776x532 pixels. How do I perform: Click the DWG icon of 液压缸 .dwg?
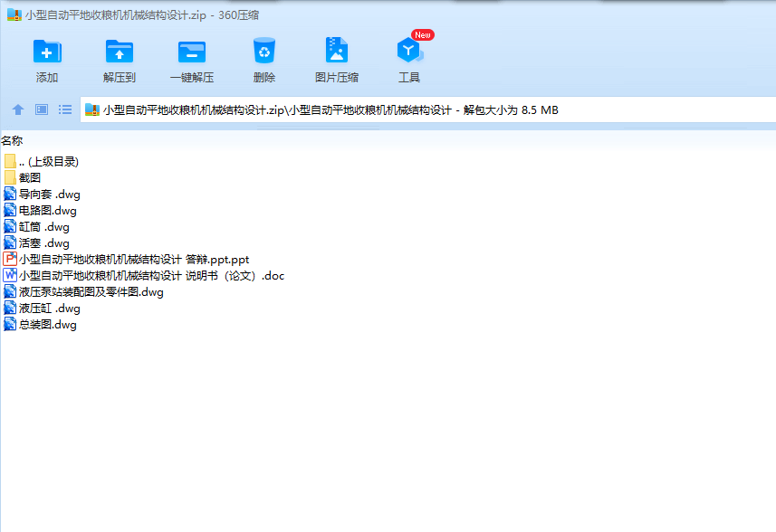coord(10,308)
